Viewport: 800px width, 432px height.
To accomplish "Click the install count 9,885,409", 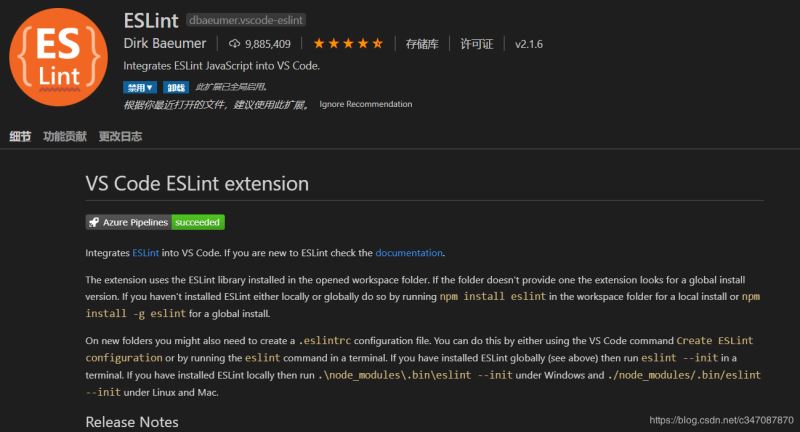I will tap(268, 44).
